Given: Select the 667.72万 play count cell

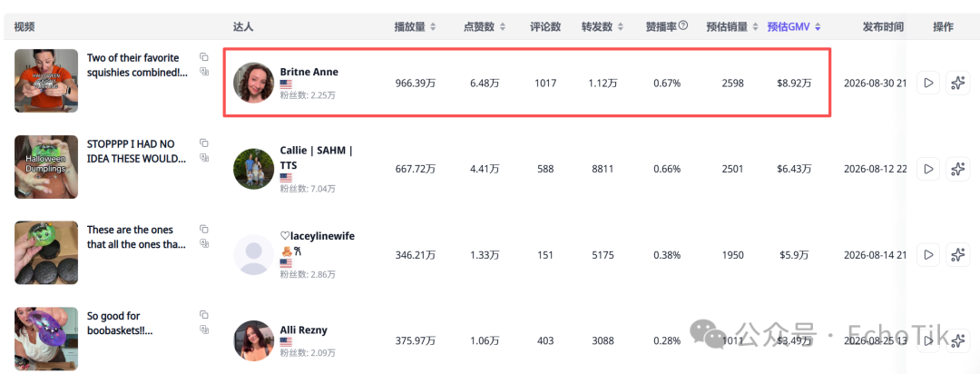Looking at the screenshot, I should (x=415, y=169).
